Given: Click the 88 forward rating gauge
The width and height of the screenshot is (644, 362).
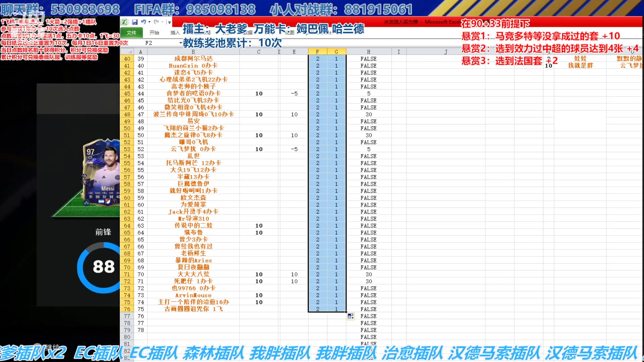Looking at the screenshot, I should 99,267.
